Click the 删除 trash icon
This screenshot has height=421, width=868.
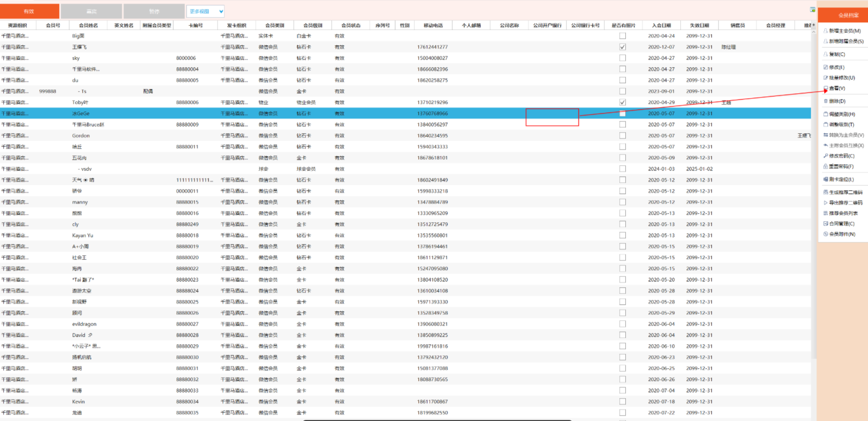pyautogui.click(x=826, y=101)
